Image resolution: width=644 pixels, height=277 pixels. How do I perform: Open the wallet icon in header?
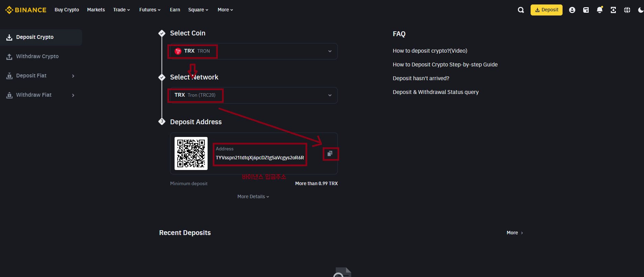[x=586, y=10]
